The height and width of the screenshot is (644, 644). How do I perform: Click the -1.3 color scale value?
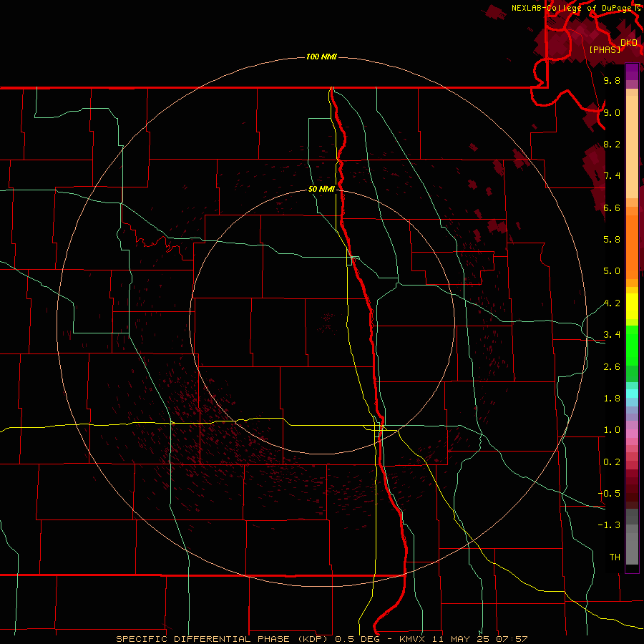click(609, 525)
